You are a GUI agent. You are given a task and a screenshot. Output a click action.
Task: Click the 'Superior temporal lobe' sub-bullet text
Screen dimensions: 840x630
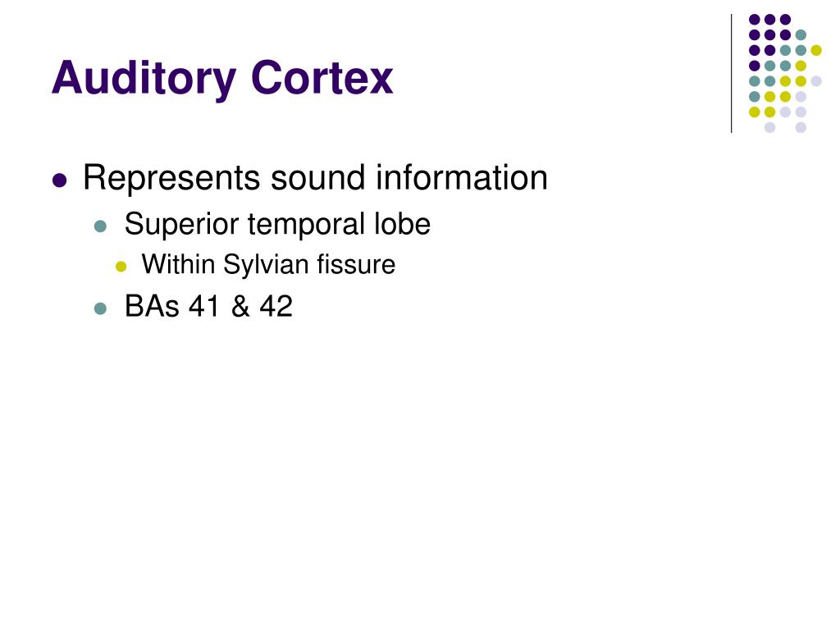pyautogui.click(x=277, y=224)
